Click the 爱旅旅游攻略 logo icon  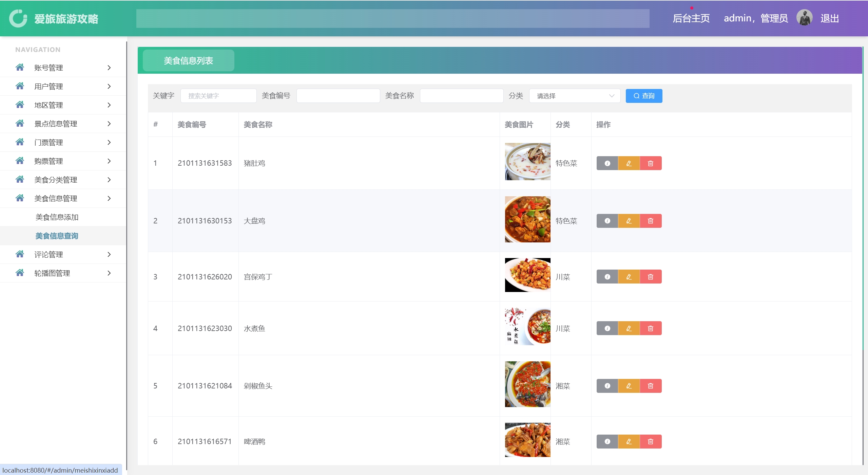(x=18, y=18)
